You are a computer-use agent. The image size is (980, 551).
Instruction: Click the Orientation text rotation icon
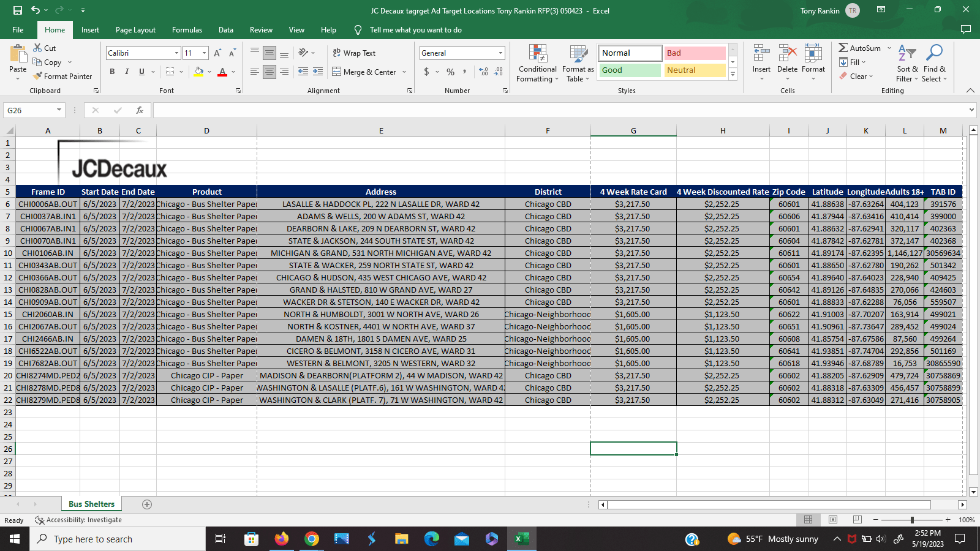coord(303,53)
